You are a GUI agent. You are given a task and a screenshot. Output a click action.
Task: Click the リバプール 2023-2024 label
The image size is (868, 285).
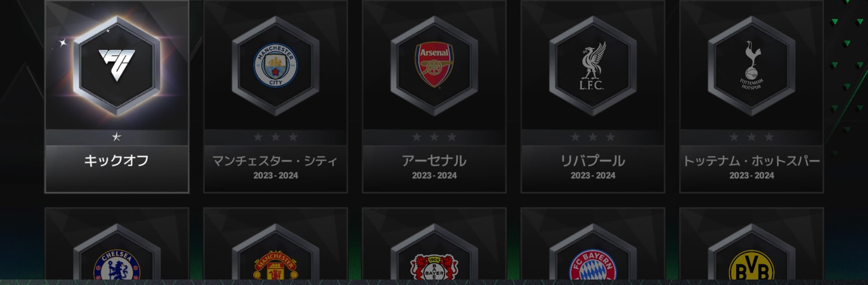593,167
